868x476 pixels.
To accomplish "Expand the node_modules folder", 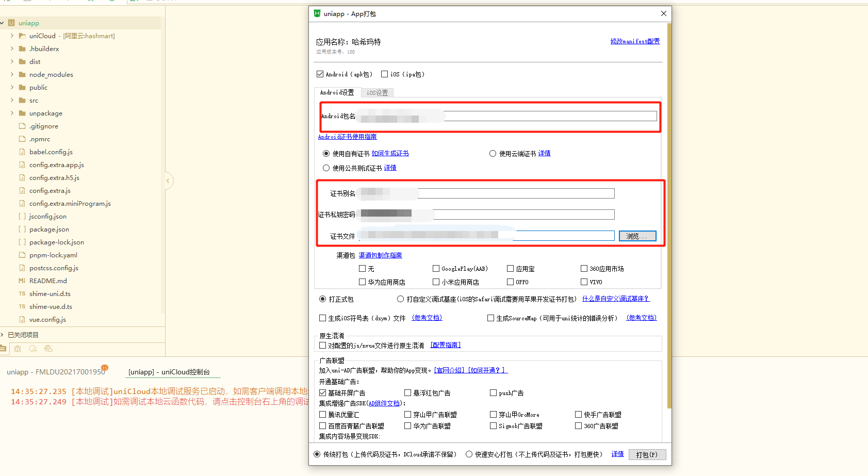I will click(12, 75).
